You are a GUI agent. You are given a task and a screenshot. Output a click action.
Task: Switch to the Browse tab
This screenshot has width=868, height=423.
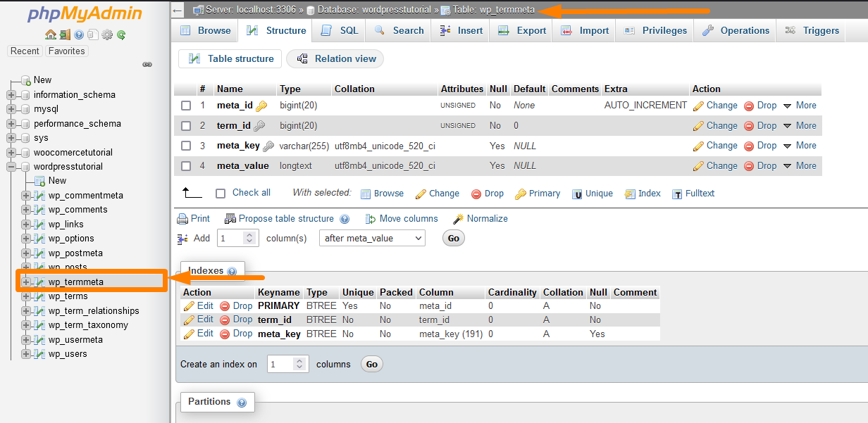pyautogui.click(x=205, y=30)
